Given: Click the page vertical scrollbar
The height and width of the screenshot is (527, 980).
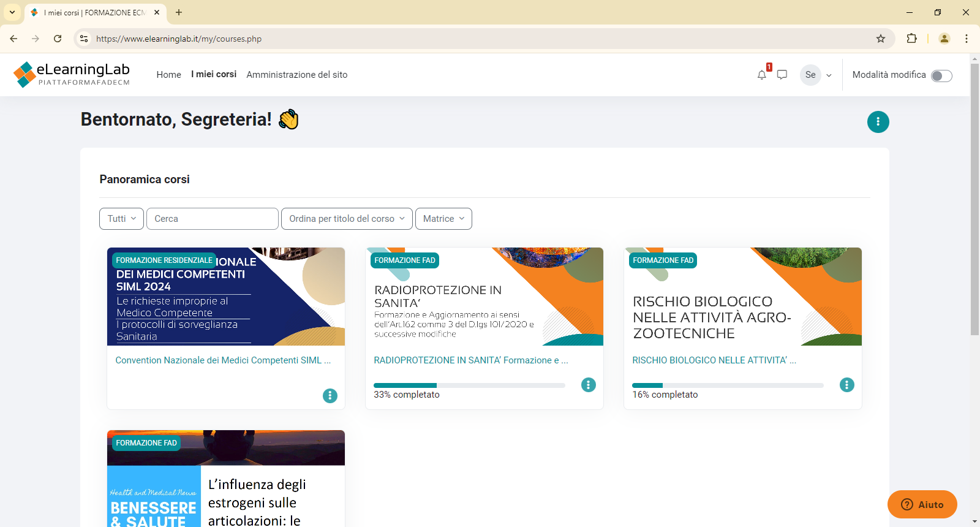Looking at the screenshot, I should 974,200.
